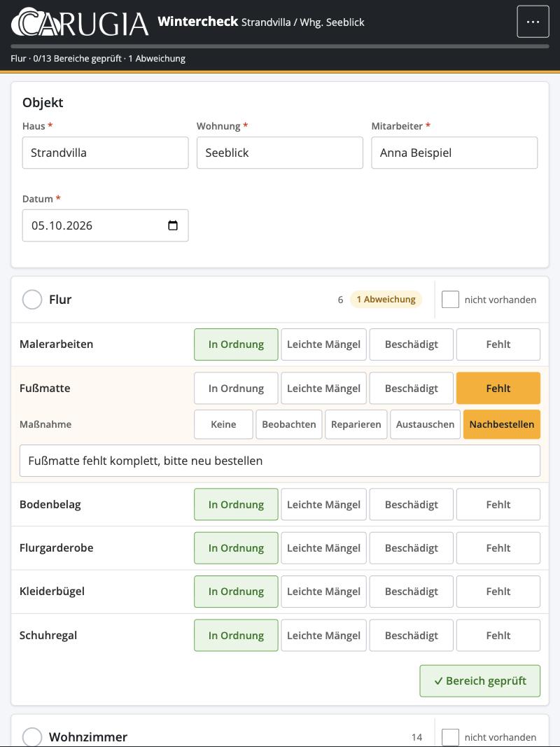Click the header progress bar
Screen dimensions: 560x747
pyautogui.click(x=280, y=47)
